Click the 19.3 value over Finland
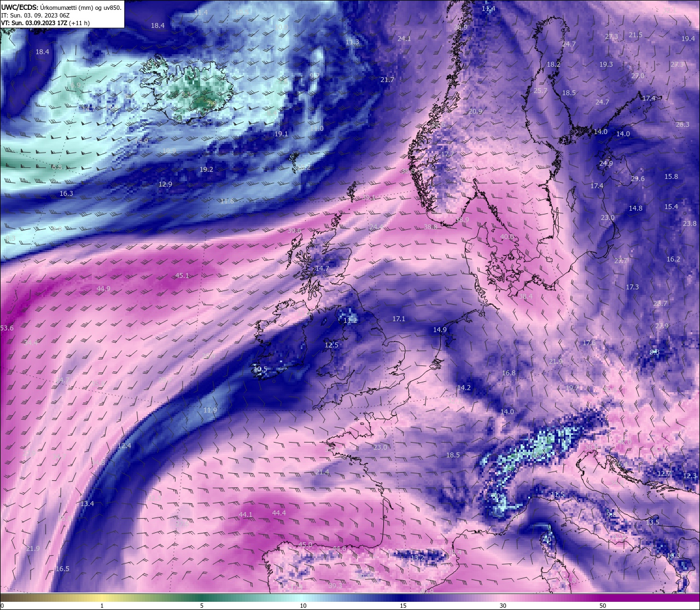Image resolution: width=700 pixels, height=610 pixels. point(606,65)
